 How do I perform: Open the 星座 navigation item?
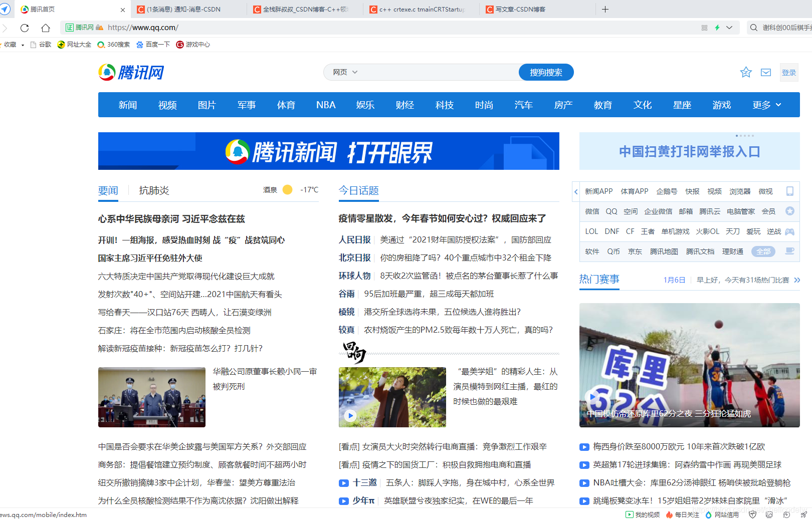[x=682, y=105]
